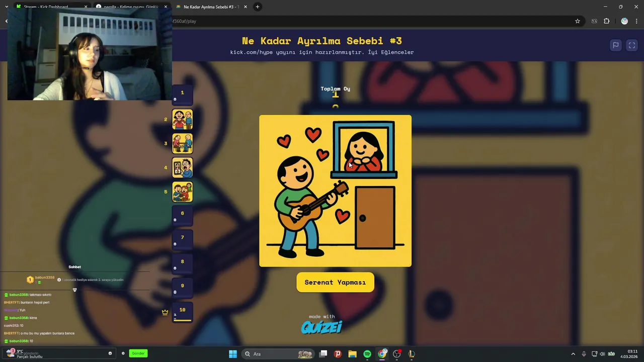The height and width of the screenshot is (362, 644).
Task: Open the taskbar clock and date
Action: point(629,354)
